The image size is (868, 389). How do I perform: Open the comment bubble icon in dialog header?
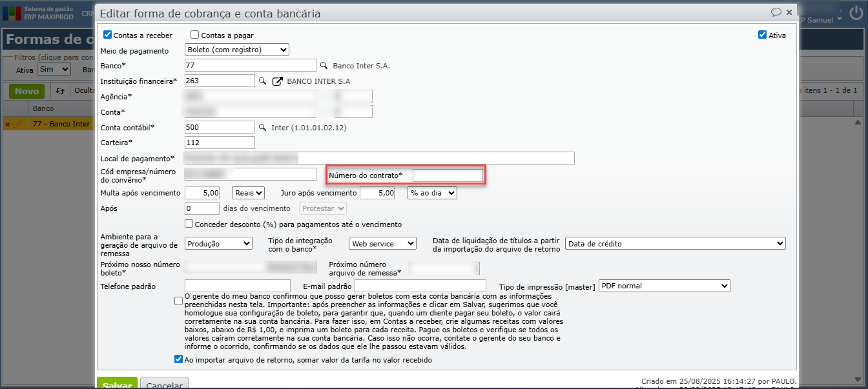(x=776, y=12)
